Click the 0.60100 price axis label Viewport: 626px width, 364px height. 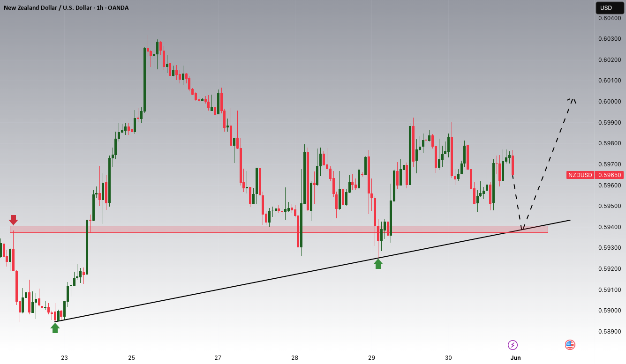(x=610, y=81)
